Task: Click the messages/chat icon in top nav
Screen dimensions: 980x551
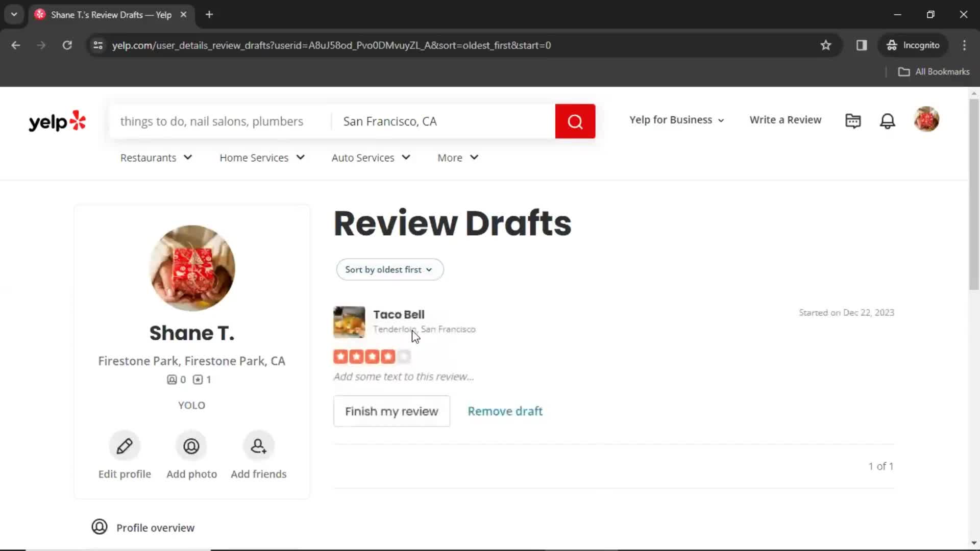Action: 853,120
